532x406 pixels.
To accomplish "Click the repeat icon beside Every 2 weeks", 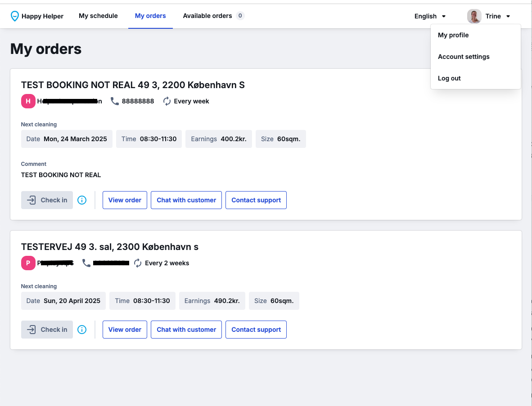I will pyautogui.click(x=137, y=263).
